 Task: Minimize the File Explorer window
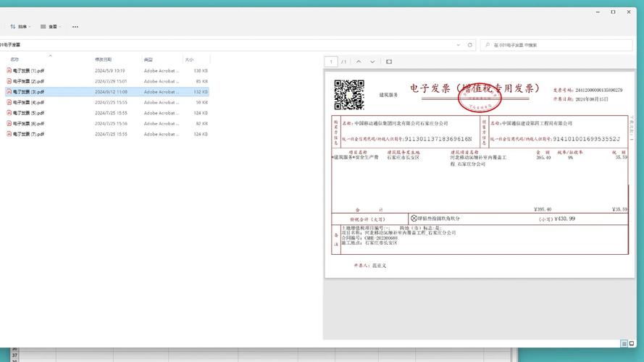598,12
